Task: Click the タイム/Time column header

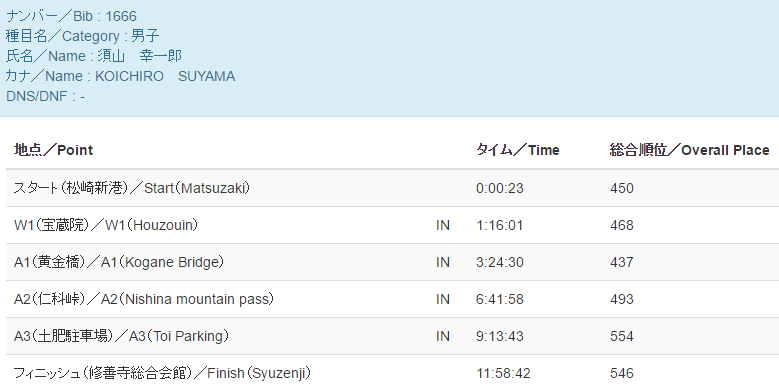Action: pyautogui.click(x=518, y=150)
